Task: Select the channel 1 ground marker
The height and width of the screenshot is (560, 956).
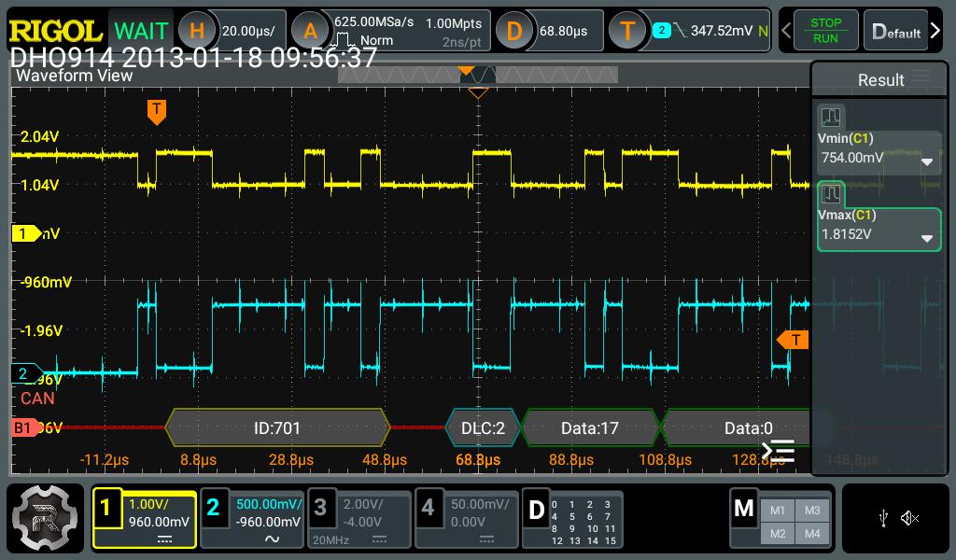Action: 26,233
